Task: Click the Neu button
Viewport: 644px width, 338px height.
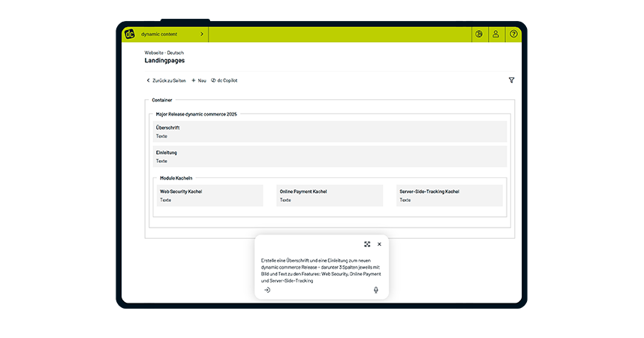Action: [x=199, y=80]
